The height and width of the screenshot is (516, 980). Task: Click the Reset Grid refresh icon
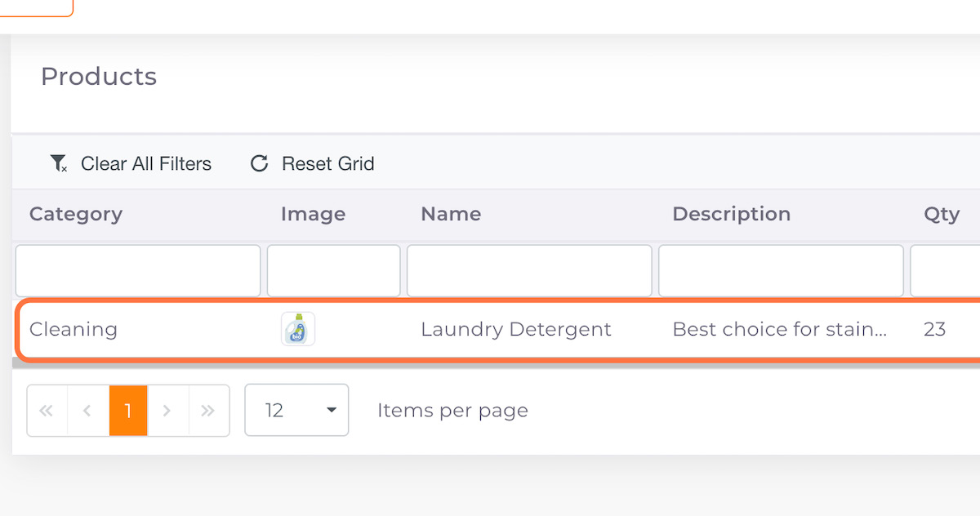click(260, 163)
